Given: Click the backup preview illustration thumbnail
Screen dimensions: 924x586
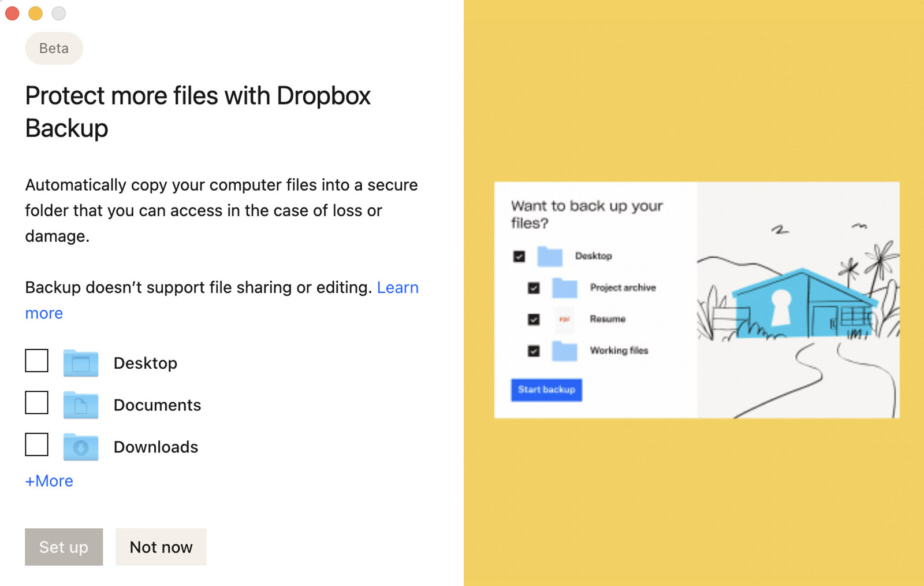Looking at the screenshot, I should point(697,300).
